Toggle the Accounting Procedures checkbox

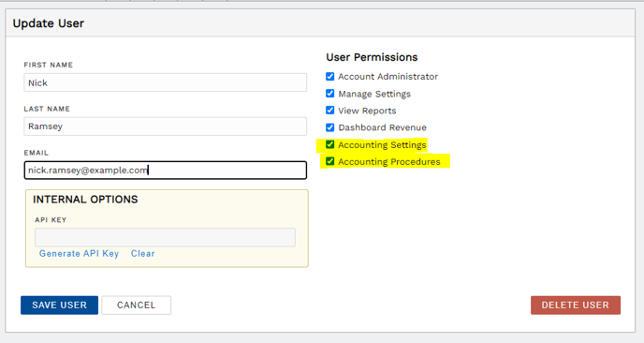coord(329,161)
